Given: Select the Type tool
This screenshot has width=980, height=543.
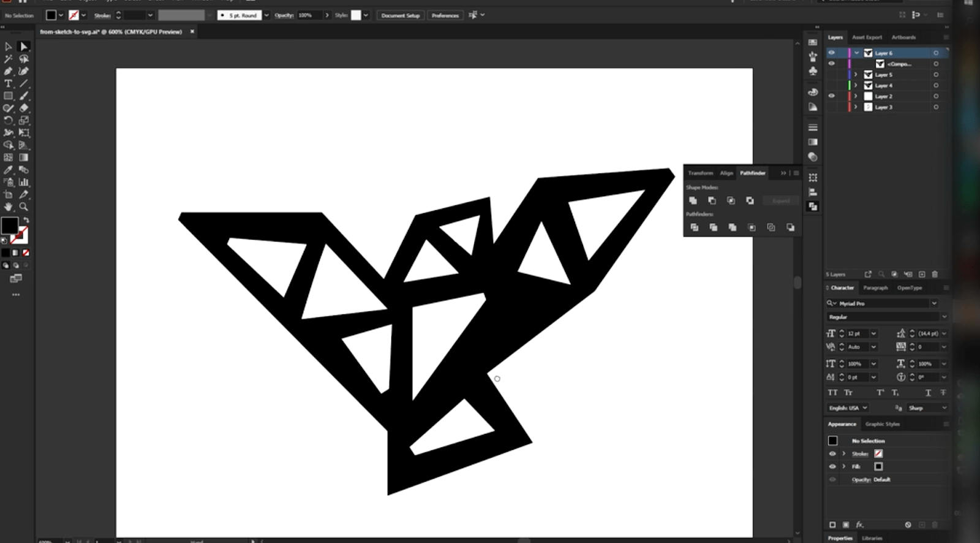Looking at the screenshot, I should click(x=8, y=83).
